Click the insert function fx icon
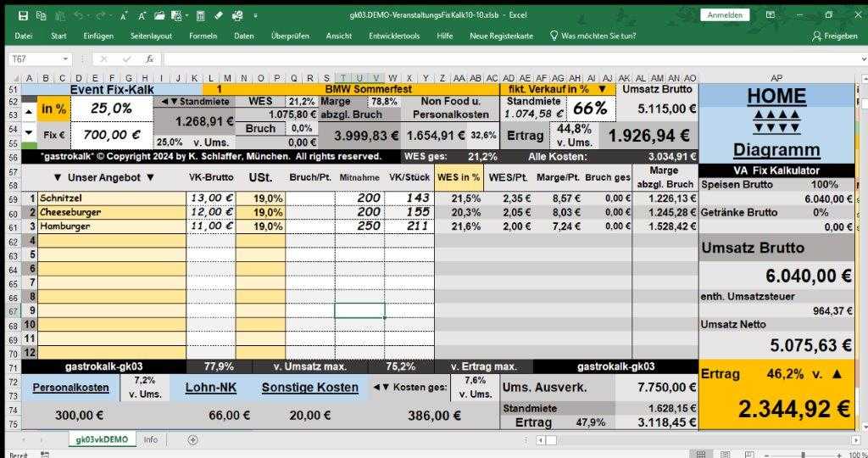 [150, 59]
